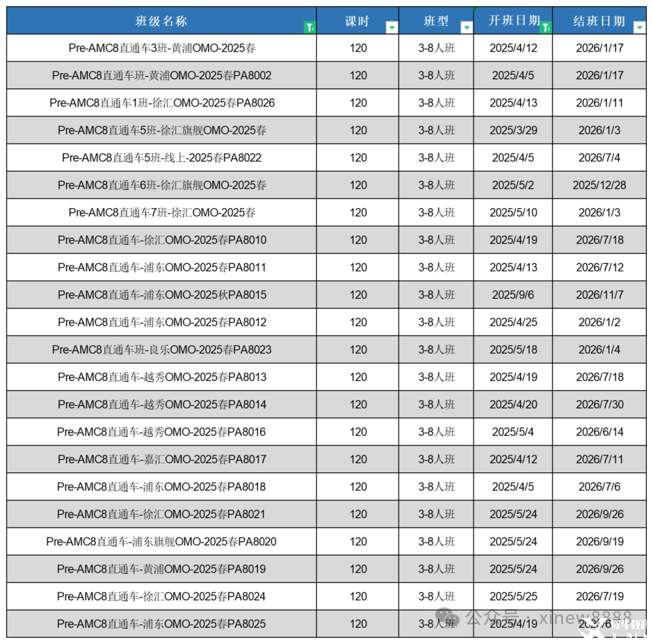Click cell Pre-AMC8直通车-浦东旗舰OMO-2025春PA8020
653x644 pixels.
click(x=161, y=542)
